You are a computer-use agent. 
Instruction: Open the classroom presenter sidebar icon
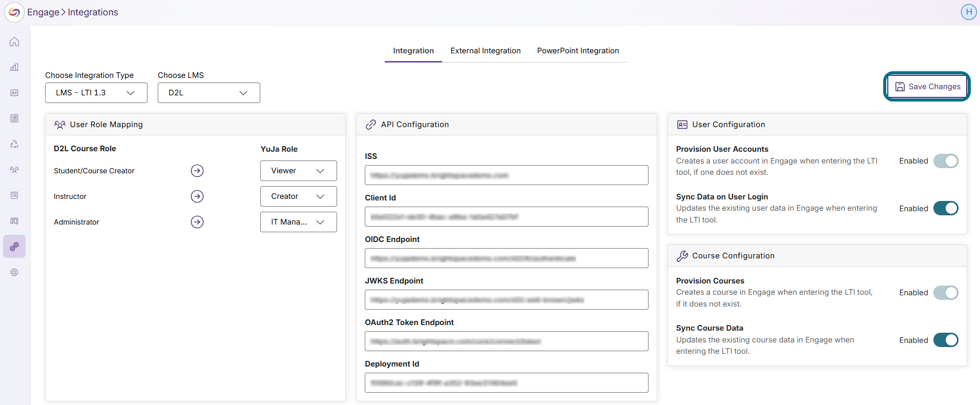tap(14, 221)
